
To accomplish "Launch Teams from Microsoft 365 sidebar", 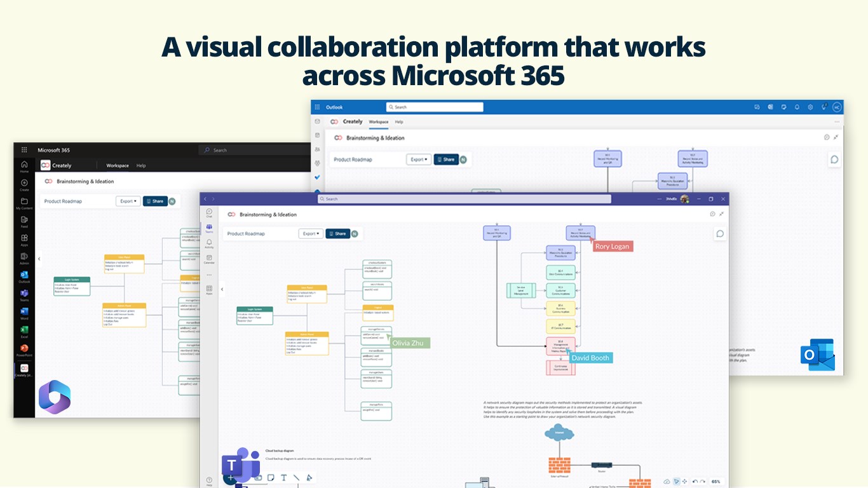I will pyautogui.click(x=24, y=295).
